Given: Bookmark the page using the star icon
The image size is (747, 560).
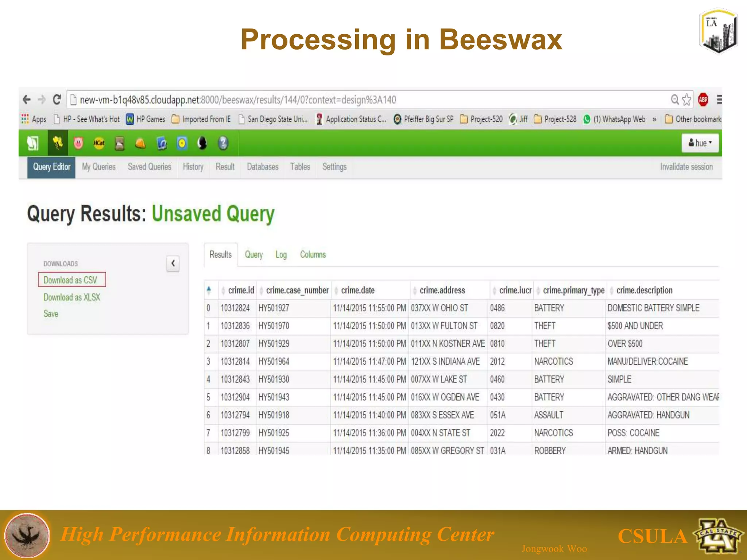Looking at the screenshot, I should pyautogui.click(x=686, y=100).
